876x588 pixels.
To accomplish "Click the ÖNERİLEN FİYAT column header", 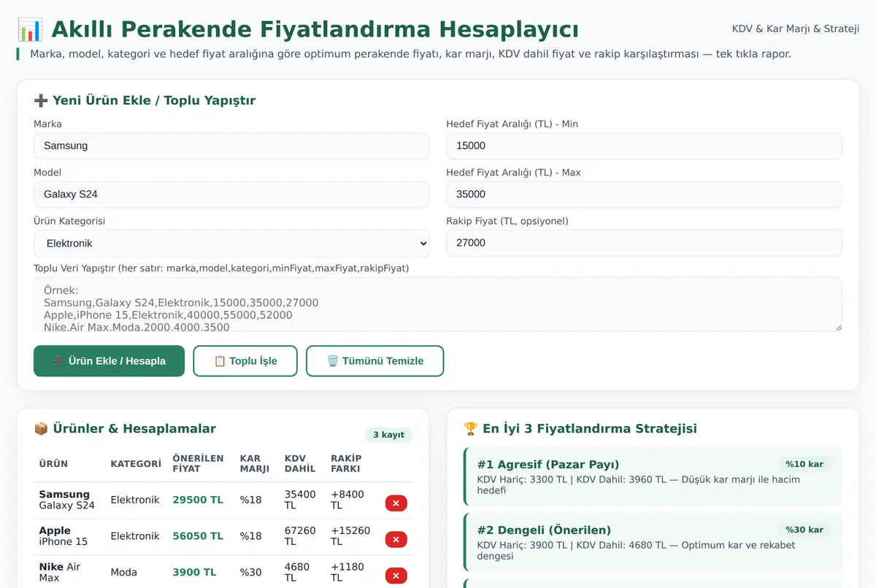I will [x=198, y=463].
